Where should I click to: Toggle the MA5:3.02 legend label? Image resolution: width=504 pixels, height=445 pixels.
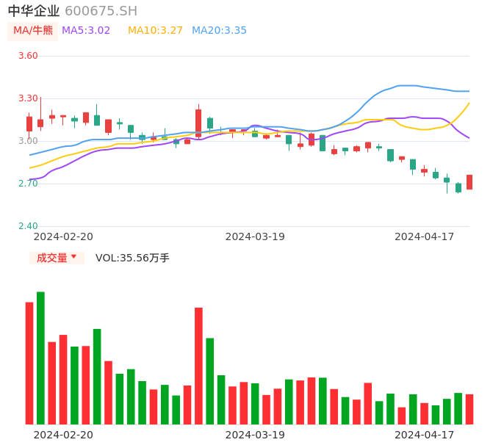[x=86, y=31]
